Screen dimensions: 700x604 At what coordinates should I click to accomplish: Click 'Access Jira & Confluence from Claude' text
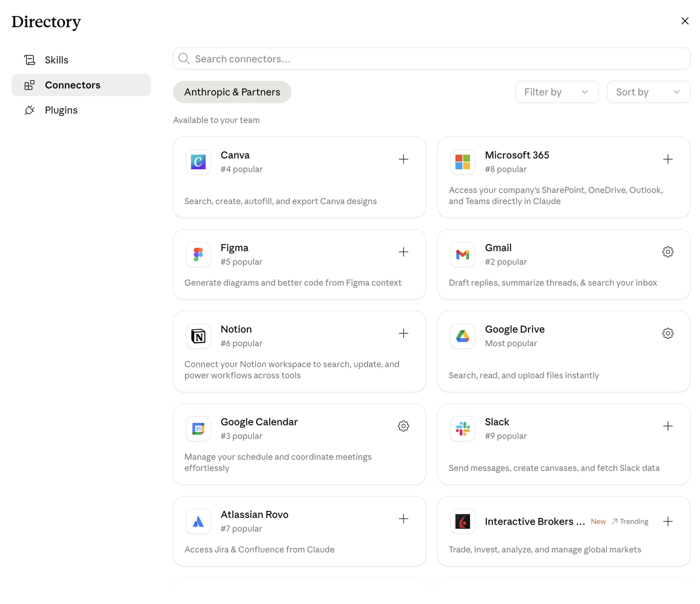[x=259, y=549]
